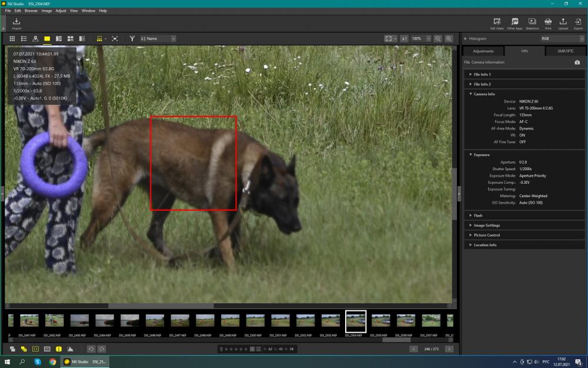
Task: Print the current image
Action: click(x=548, y=24)
